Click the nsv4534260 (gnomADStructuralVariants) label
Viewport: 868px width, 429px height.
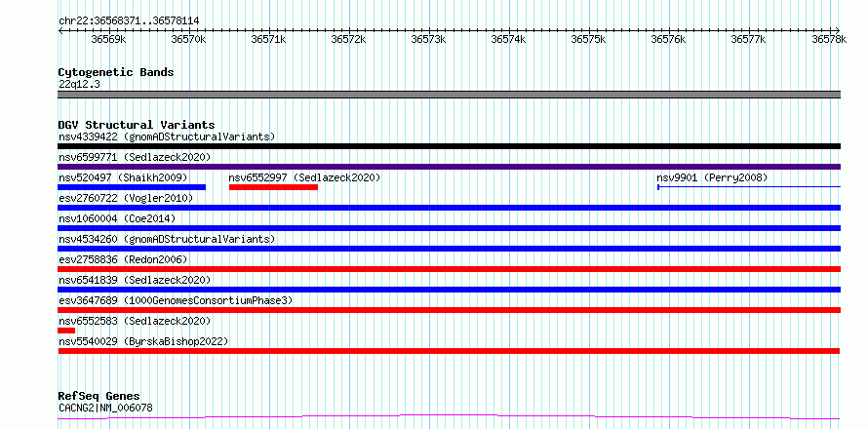(x=167, y=239)
